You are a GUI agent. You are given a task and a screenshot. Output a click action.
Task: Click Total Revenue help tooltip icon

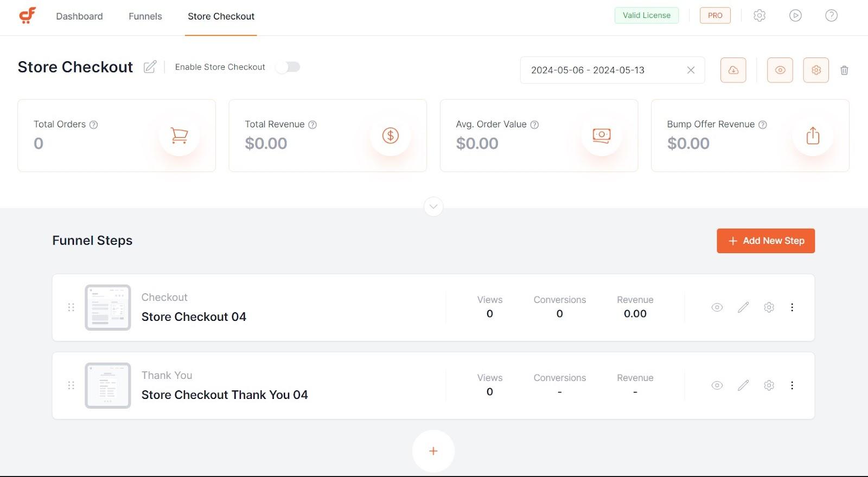[x=312, y=125]
